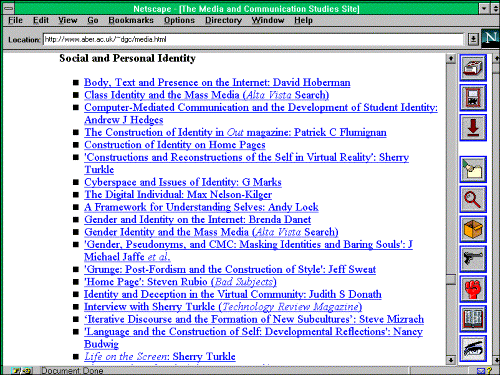Open 'Grunge: Post-Fordism' Jeff Sweat link
The image size is (500, 375).
(x=230, y=269)
